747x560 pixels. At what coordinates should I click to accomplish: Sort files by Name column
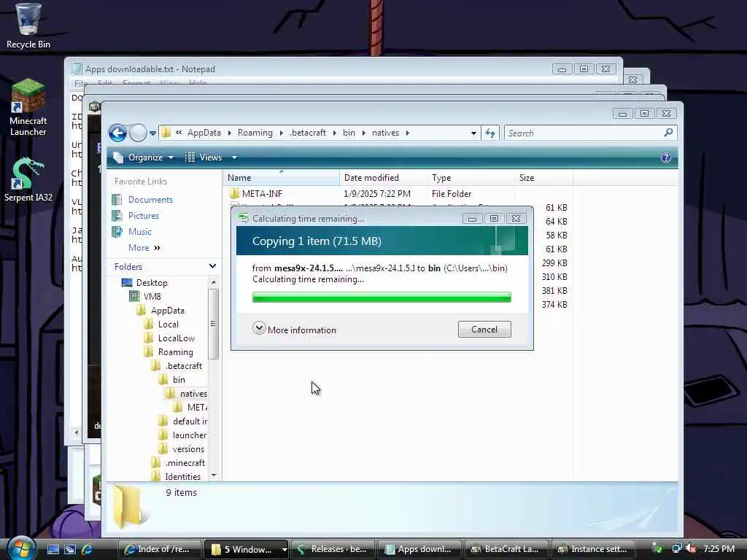click(x=281, y=178)
